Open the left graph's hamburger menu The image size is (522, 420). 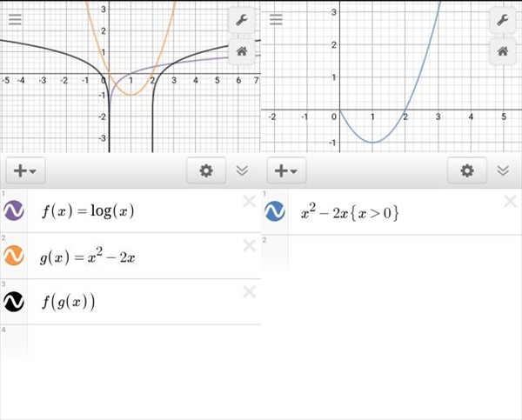pos(13,18)
